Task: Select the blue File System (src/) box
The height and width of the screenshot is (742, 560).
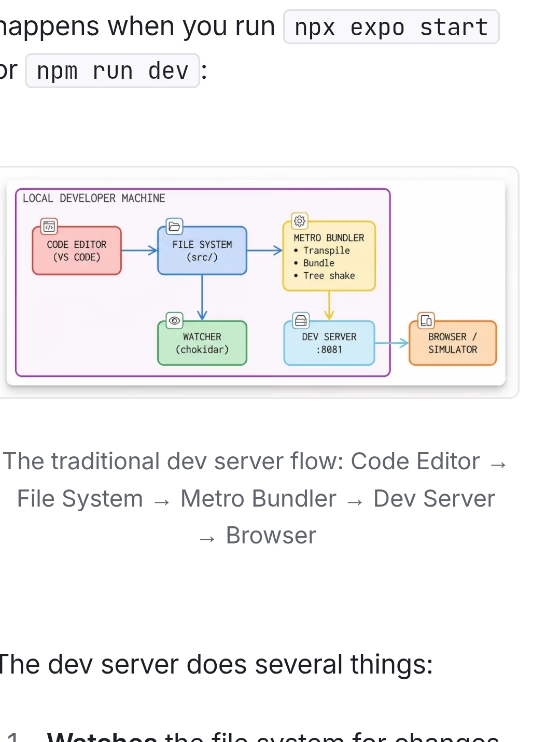Action: [x=202, y=251]
